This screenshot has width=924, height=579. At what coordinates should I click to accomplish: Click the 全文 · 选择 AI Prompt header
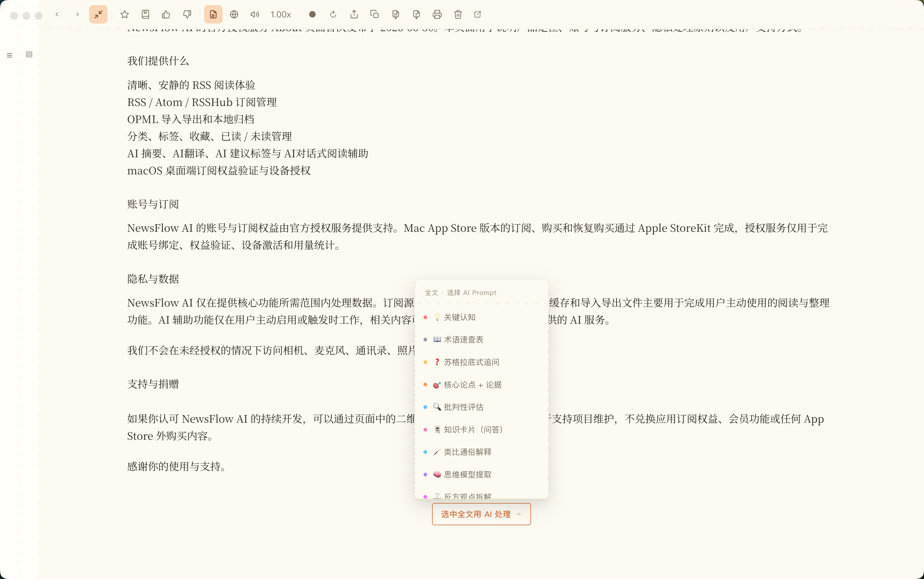[x=460, y=293]
